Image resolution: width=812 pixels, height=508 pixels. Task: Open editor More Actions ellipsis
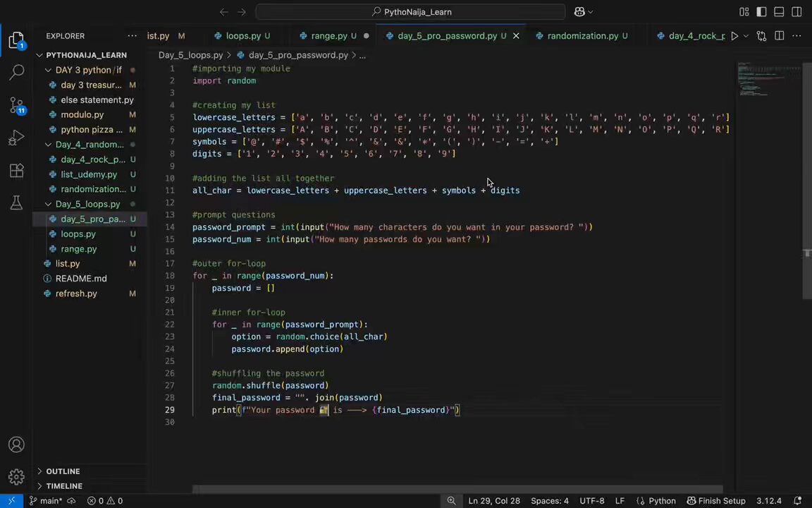[796, 36]
